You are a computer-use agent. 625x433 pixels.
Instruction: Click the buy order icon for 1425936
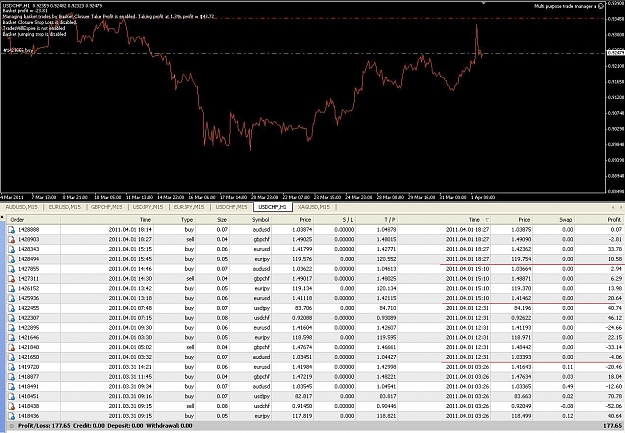(12, 298)
